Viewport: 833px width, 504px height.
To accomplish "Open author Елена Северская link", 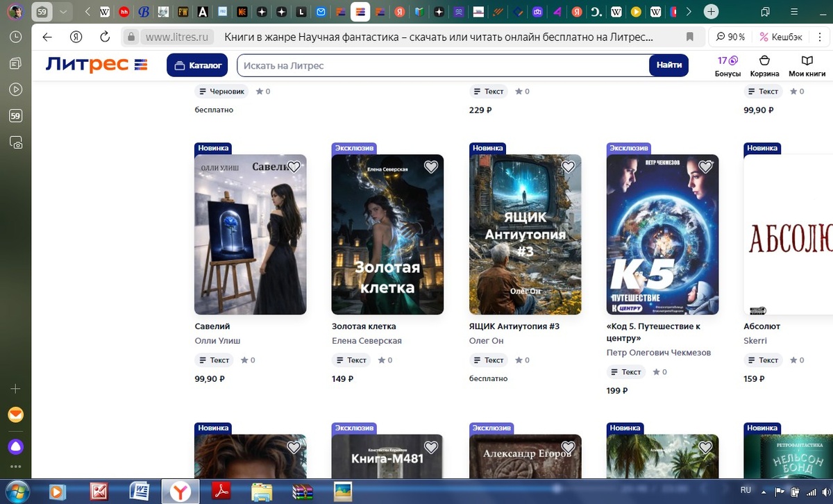I will pos(367,341).
